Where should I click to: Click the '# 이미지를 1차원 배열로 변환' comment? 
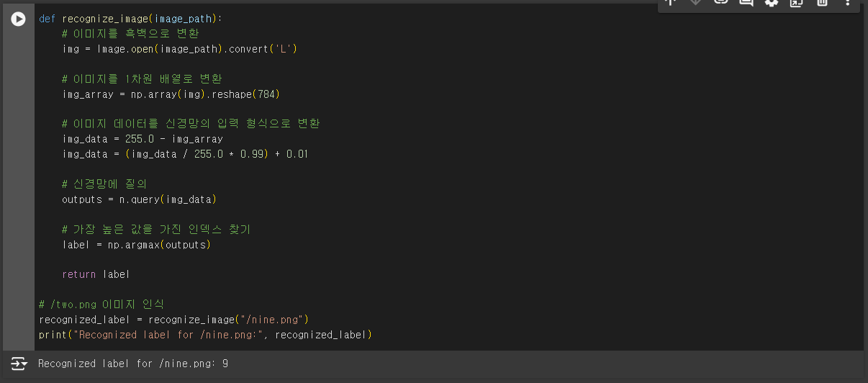pyautogui.click(x=142, y=79)
